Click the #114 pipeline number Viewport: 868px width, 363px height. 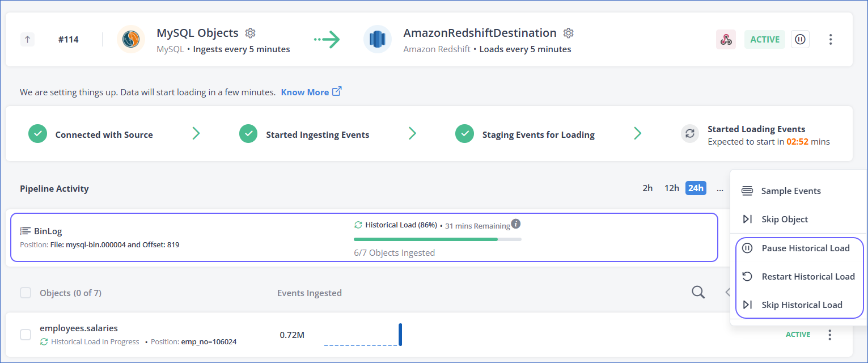pos(69,40)
